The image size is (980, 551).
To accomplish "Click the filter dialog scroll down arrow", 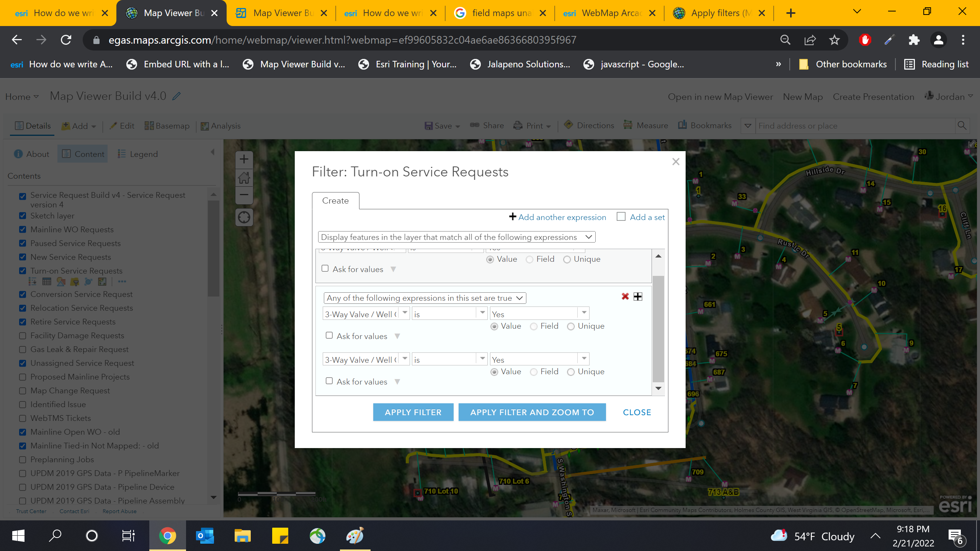I will [658, 388].
